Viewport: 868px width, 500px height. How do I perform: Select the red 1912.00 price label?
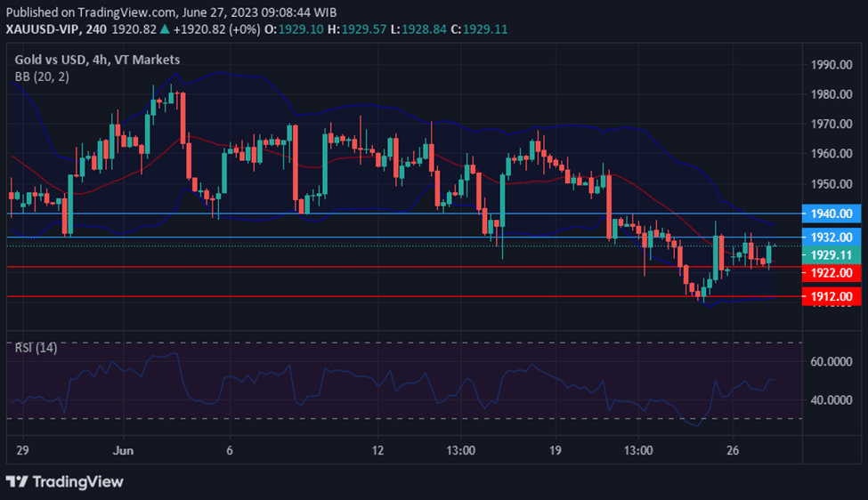point(831,296)
